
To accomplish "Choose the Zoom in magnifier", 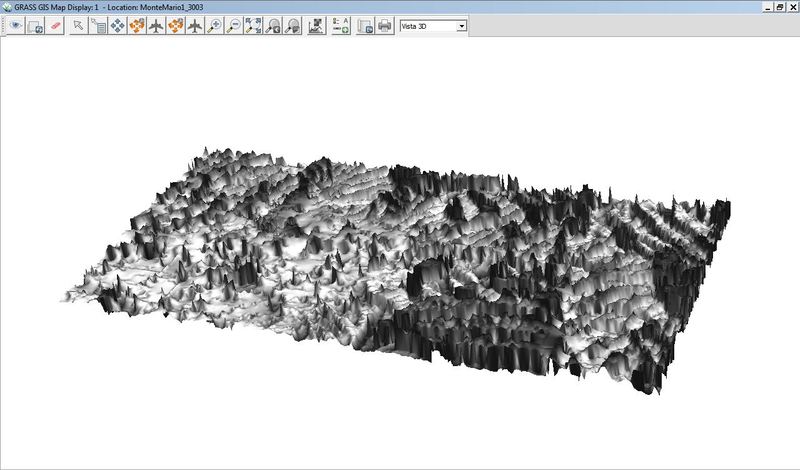I will pyautogui.click(x=214, y=26).
